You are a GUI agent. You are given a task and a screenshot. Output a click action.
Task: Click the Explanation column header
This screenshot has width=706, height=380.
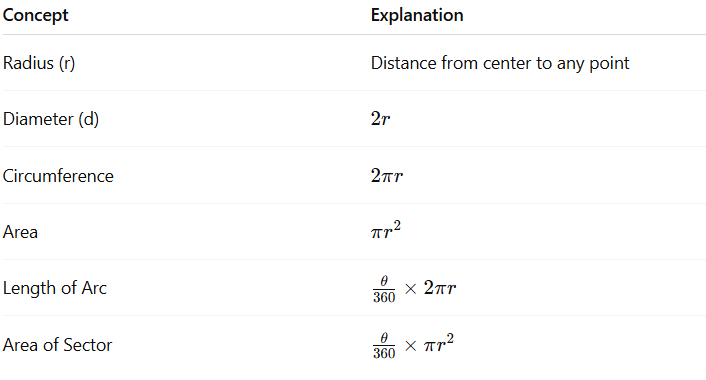pos(417,15)
